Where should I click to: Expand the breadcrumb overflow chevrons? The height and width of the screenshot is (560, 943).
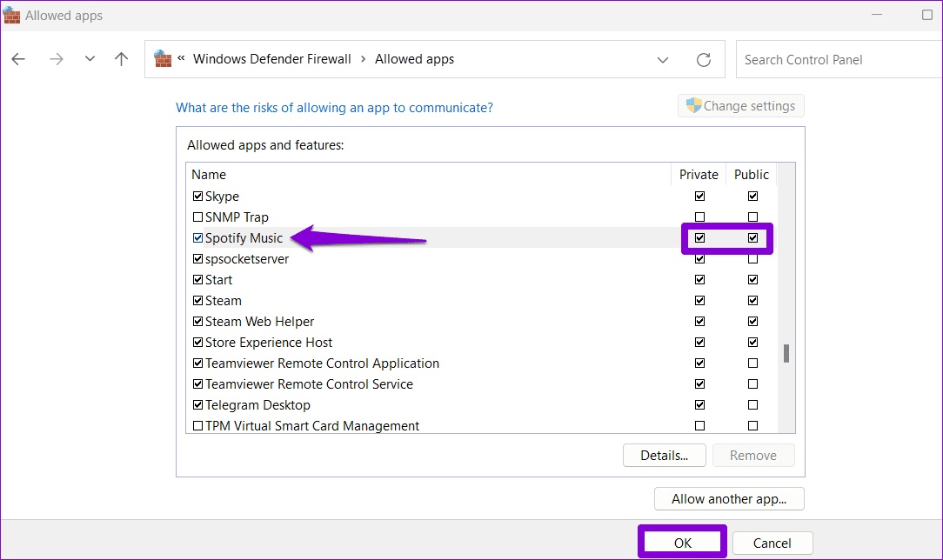click(x=181, y=59)
